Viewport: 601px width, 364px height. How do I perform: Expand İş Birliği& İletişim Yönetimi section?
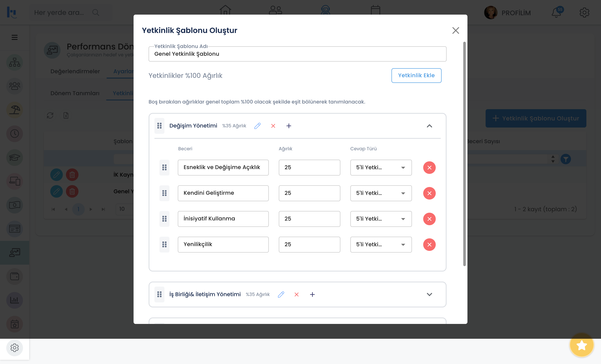(x=429, y=294)
